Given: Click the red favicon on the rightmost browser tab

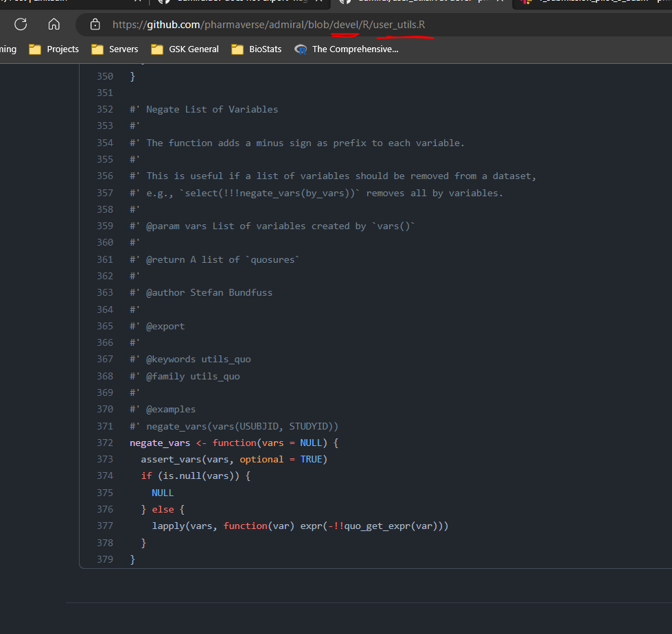Looking at the screenshot, I should click(x=526, y=2).
